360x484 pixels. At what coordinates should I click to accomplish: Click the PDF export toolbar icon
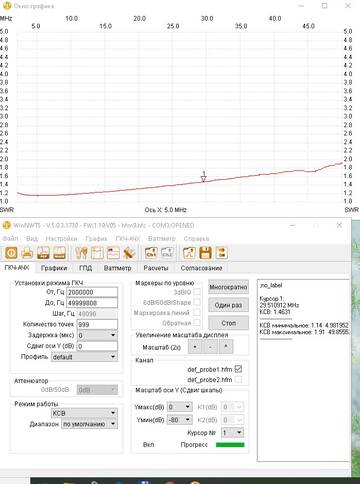[x=43, y=253]
